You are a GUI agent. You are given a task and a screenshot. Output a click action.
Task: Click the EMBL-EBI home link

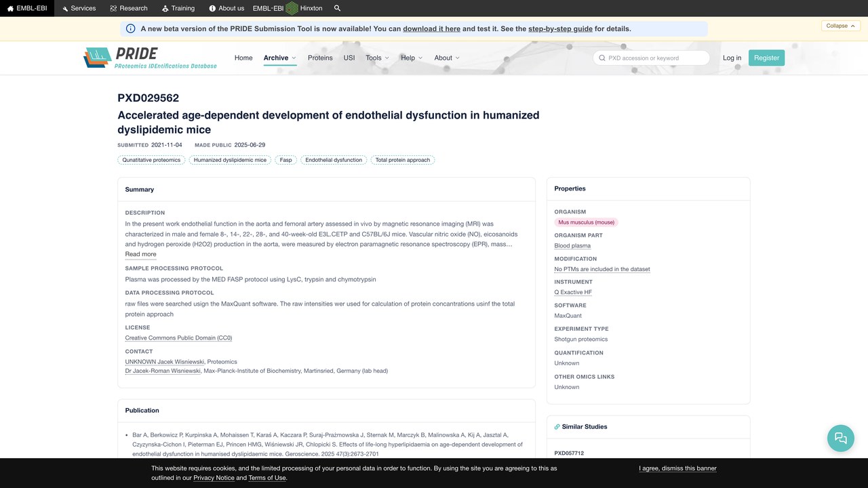click(26, 8)
